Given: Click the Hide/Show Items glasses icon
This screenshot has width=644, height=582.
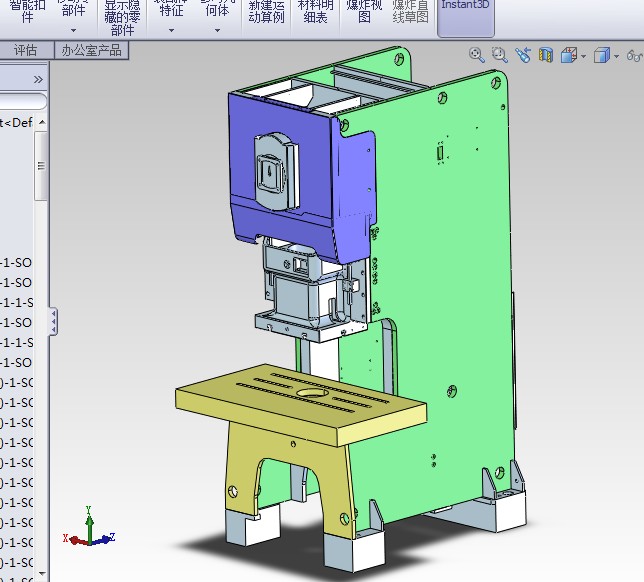Looking at the screenshot, I should click(x=633, y=55).
